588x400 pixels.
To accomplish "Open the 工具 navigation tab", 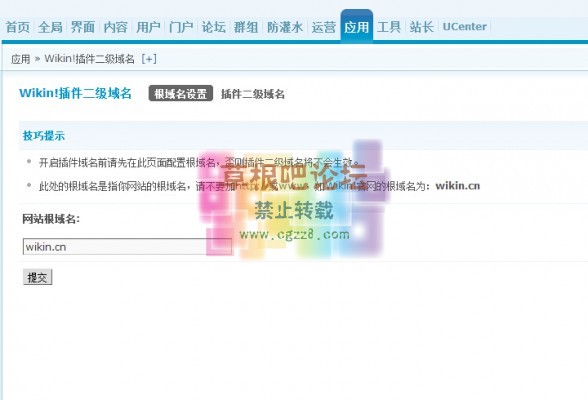I will tap(389, 27).
